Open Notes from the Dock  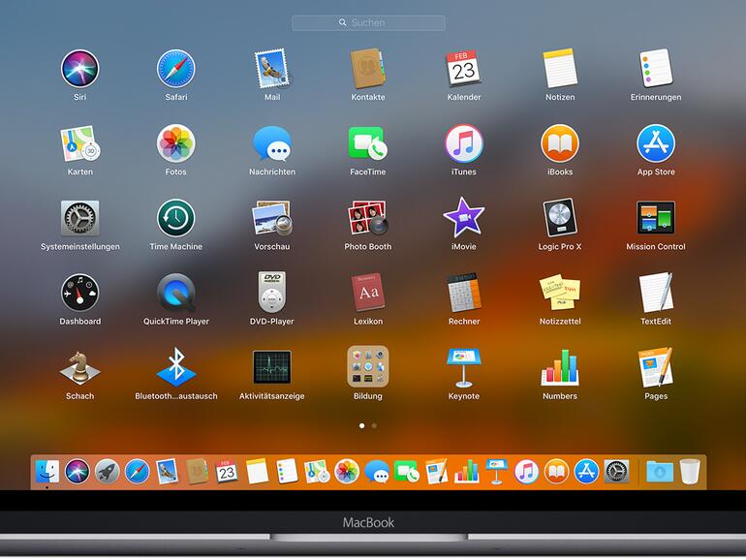(x=257, y=472)
